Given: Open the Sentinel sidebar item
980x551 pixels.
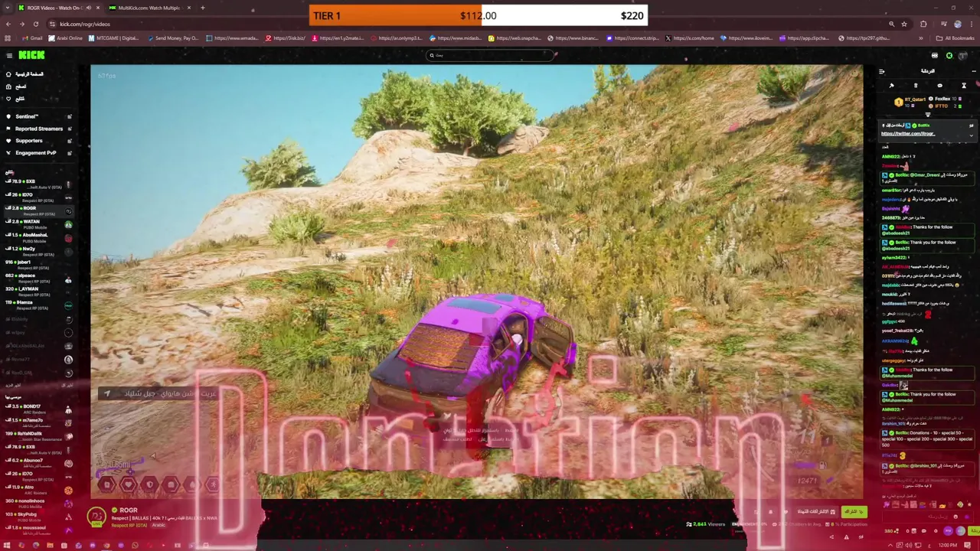Looking at the screenshot, I should point(27,116).
